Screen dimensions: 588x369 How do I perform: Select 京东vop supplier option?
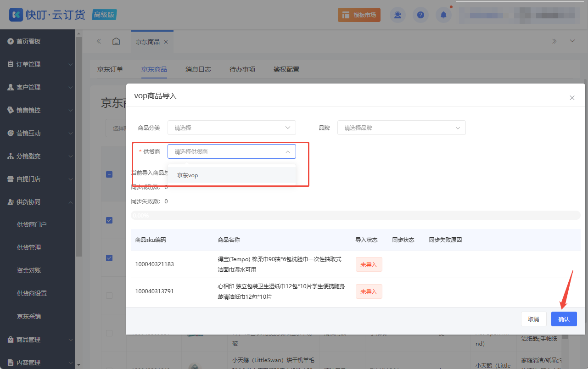tap(232, 175)
